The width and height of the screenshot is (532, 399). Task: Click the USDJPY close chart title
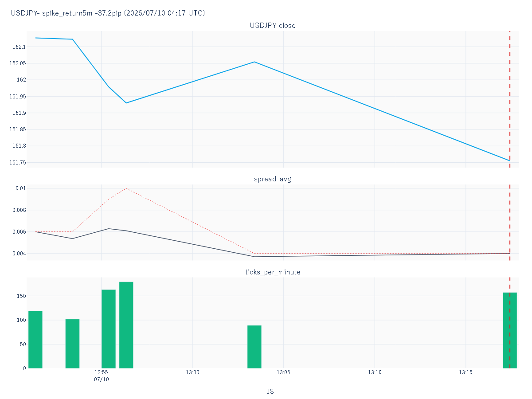point(273,26)
